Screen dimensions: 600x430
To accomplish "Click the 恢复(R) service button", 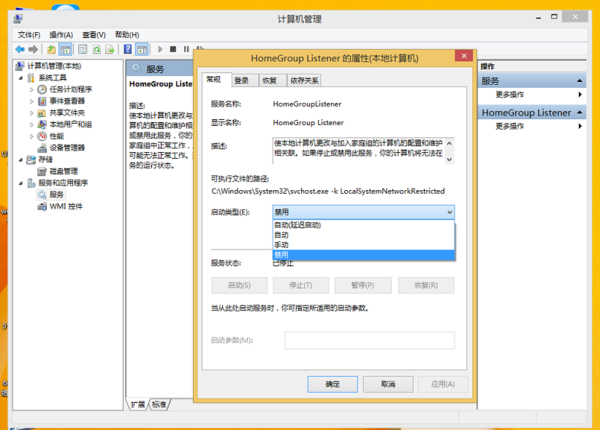I will pos(426,285).
